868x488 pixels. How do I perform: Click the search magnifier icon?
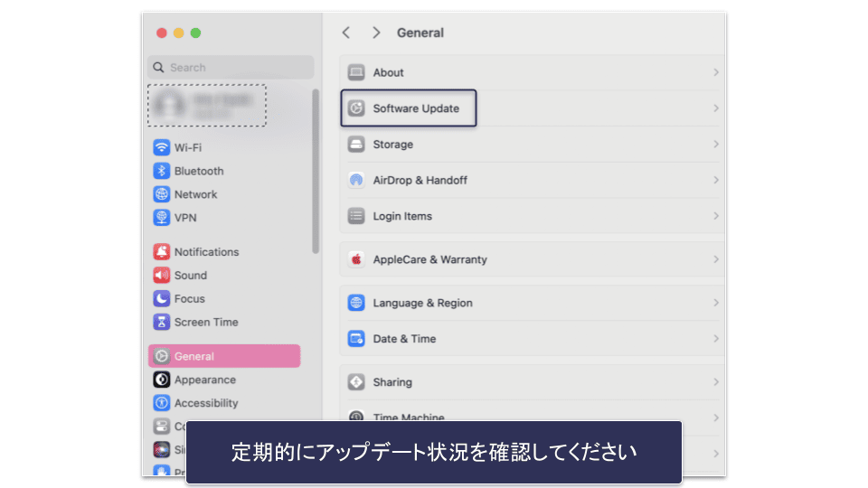point(158,68)
